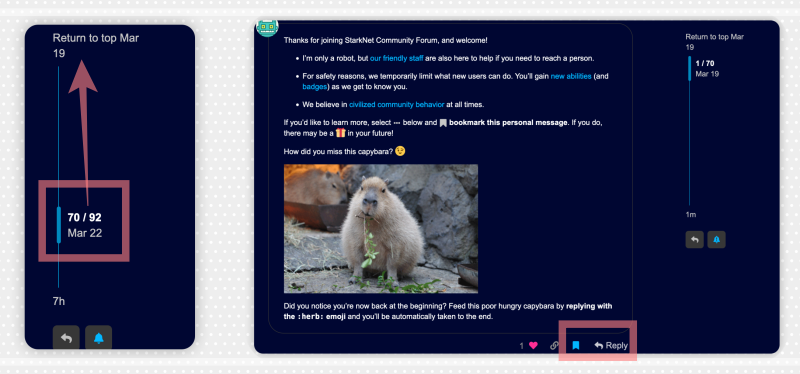800x374 pixels.
Task: Open the 'civilized community behavior' link
Action: pos(396,105)
